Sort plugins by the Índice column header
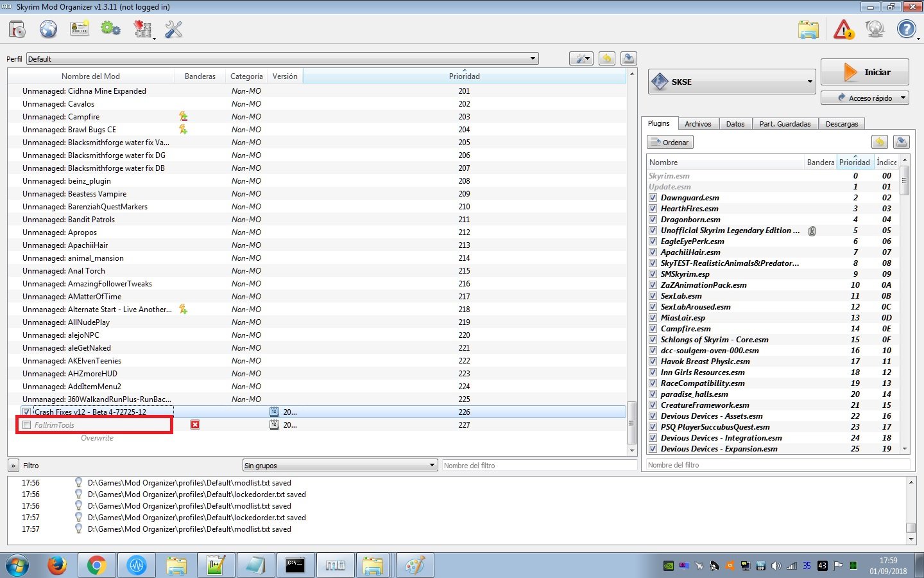Viewport: 924px width, 578px height. pos(886,162)
